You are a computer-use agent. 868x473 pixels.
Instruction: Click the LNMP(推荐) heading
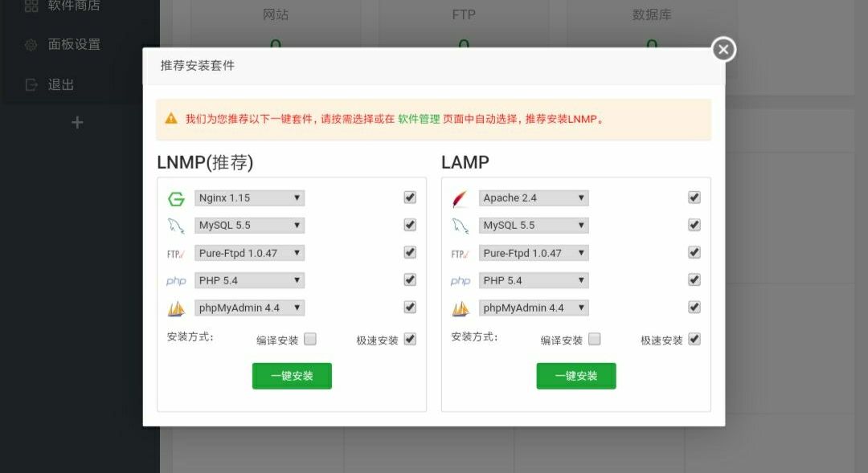206,163
